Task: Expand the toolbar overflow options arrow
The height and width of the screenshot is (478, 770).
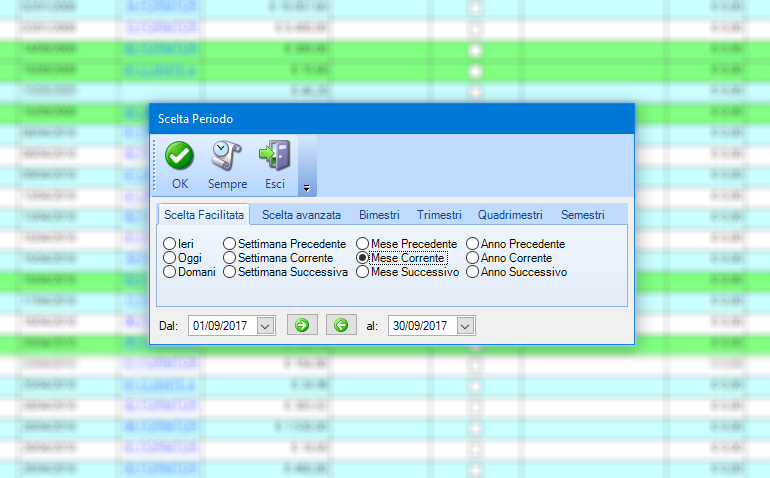Action: [x=307, y=187]
